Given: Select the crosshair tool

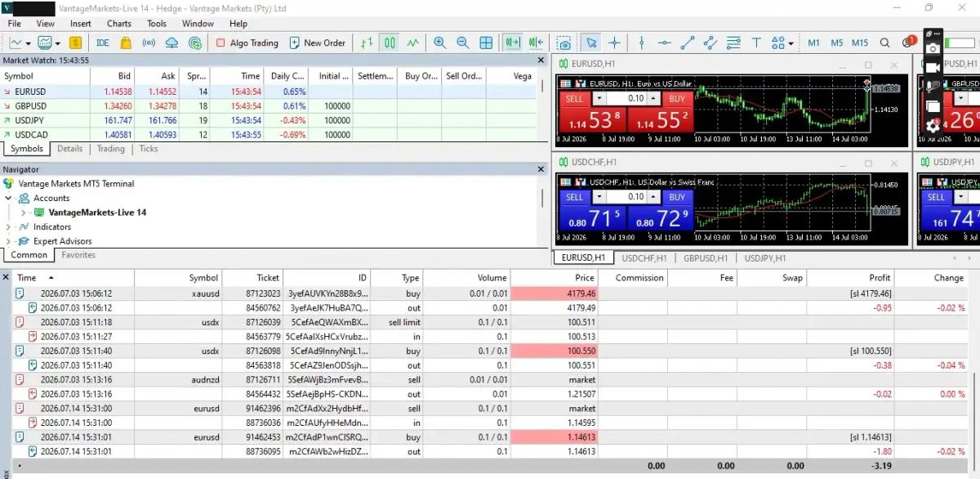Looking at the screenshot, I should coord(614,43).
